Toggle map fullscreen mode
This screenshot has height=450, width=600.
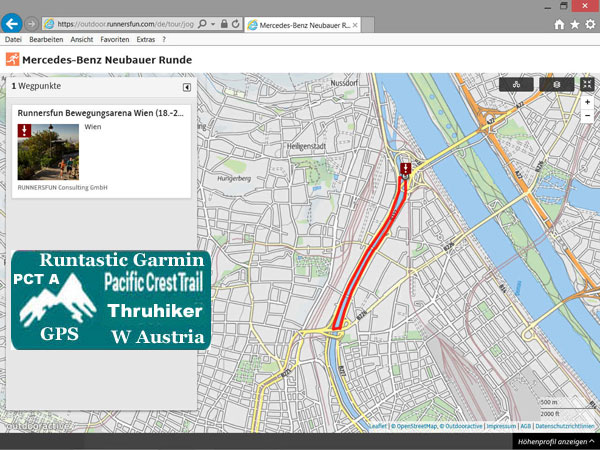coord(587,85)
